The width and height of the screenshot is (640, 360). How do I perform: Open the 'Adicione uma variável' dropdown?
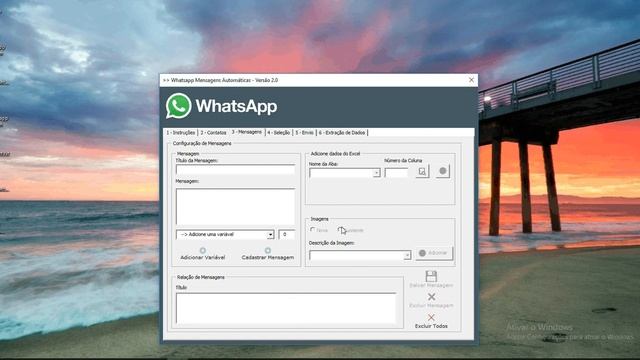tap(270, 235)
